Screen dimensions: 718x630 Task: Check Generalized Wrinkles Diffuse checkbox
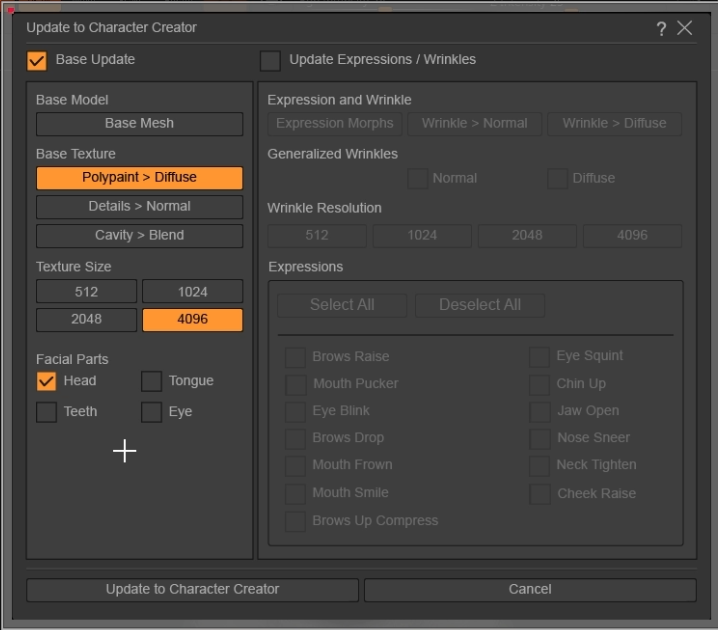coord(557,178)
